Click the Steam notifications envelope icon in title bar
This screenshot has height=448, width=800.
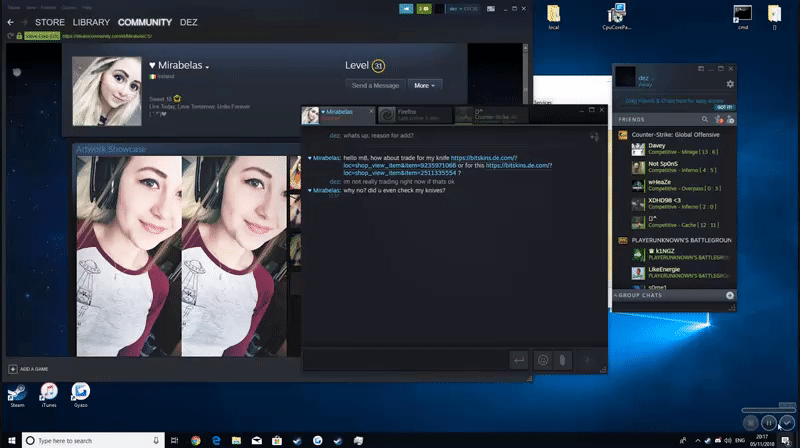pyautogui.click(x=406, y=9)
